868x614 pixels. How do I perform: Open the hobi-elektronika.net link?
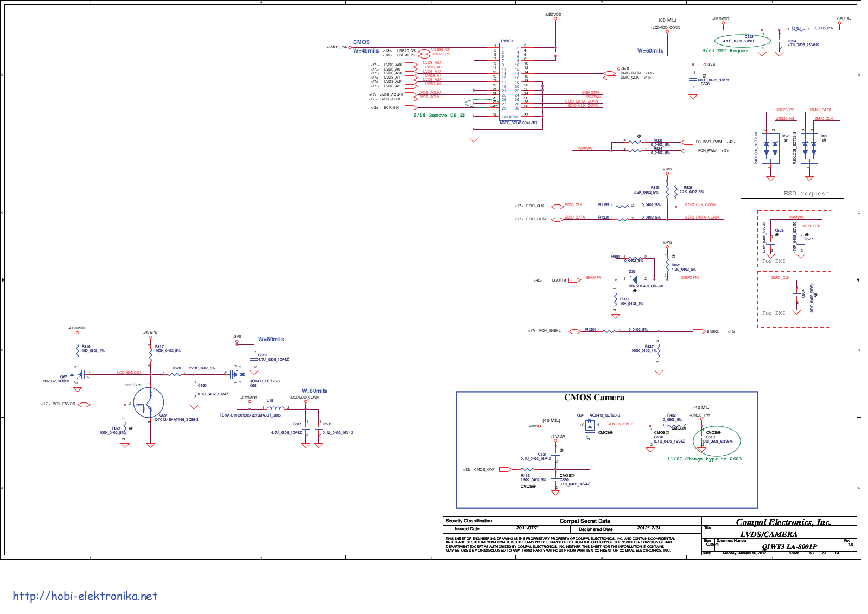85,596
